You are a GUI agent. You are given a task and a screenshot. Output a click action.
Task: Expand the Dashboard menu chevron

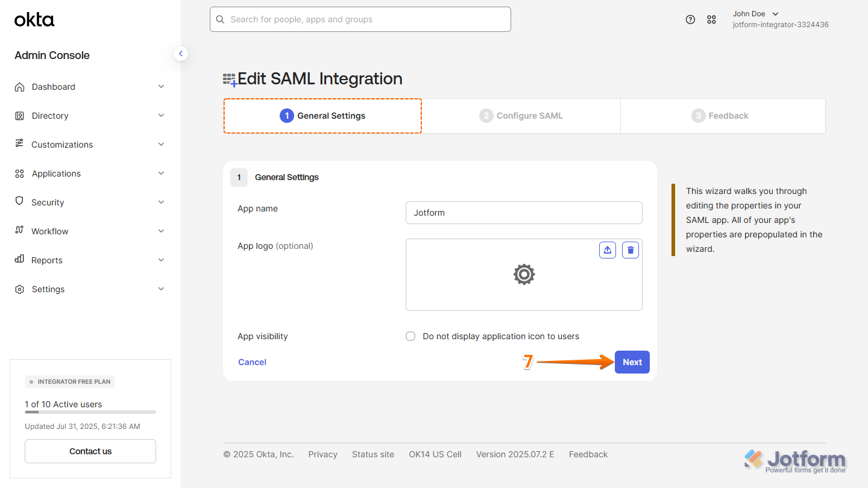pos(161,87)
